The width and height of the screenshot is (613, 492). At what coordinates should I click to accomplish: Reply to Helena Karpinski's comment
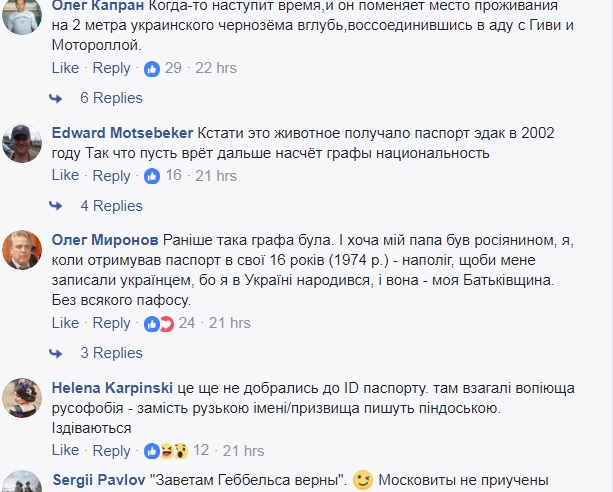coord(112,450)
